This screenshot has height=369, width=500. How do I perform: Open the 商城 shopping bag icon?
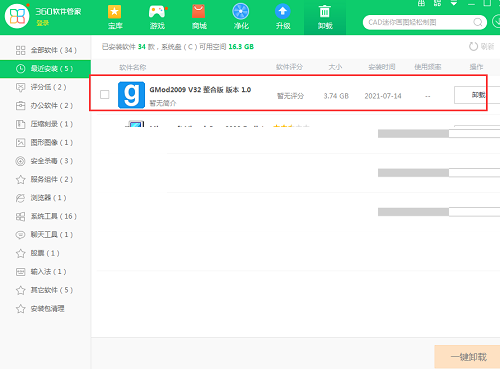click(199, 12)
